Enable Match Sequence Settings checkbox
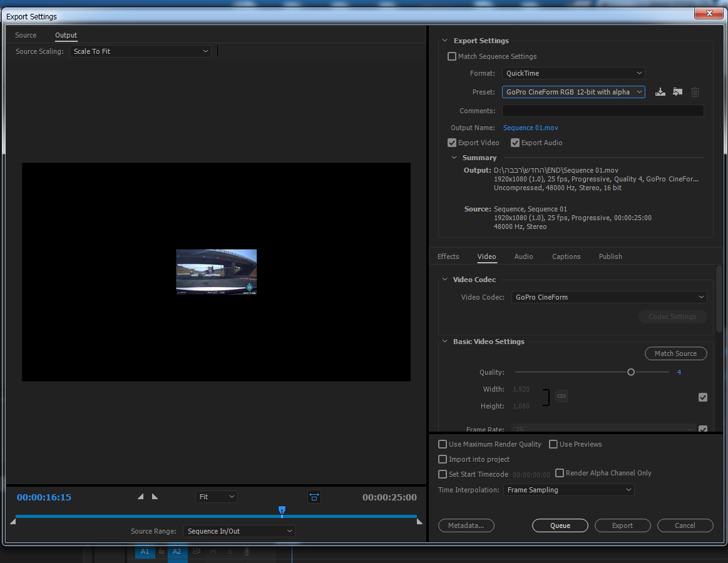This screenshot has width=728, height=563. click(x=452, y=56)
